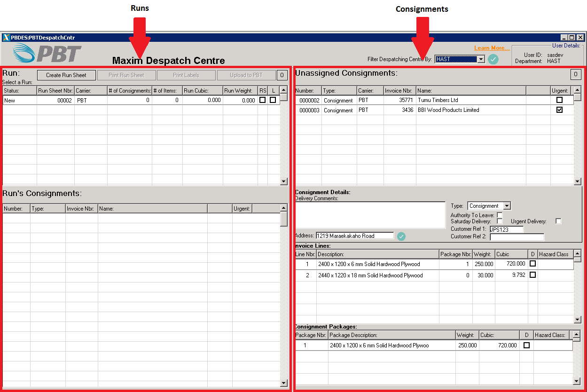The image size is (587, 392).
Task: Click the Invoice Nbr header in Run's Consignments
Action: pos(82,208)
